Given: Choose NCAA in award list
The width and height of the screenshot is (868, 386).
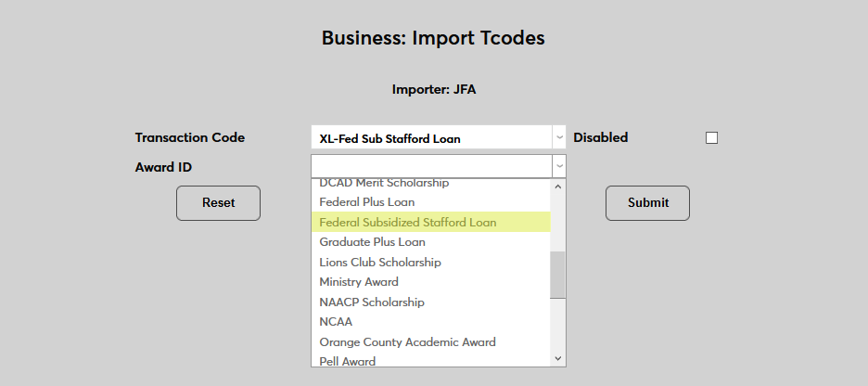Looking at the screenshot, I should (336, 322).
